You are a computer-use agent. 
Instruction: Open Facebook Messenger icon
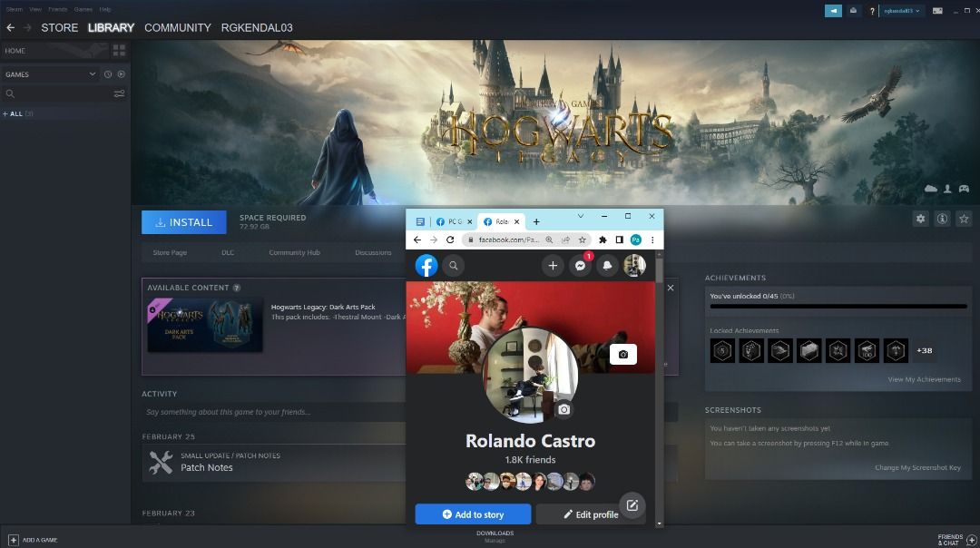click(x=581, y=266)
